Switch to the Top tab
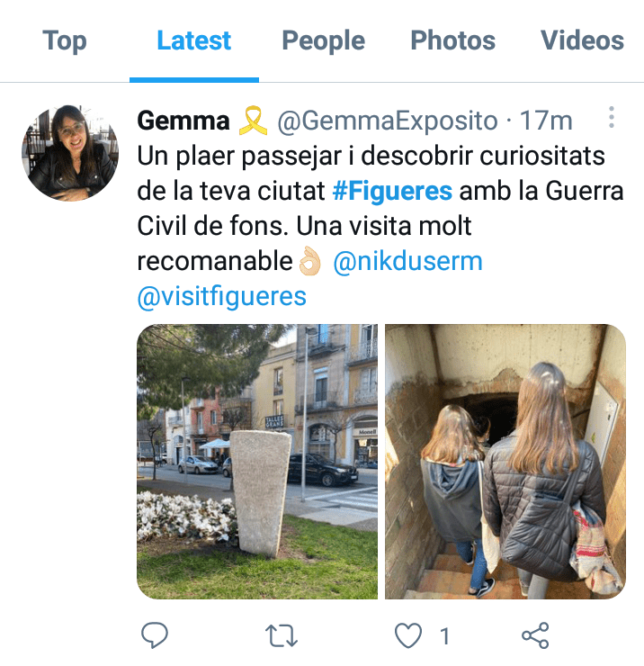 point(65,40)
